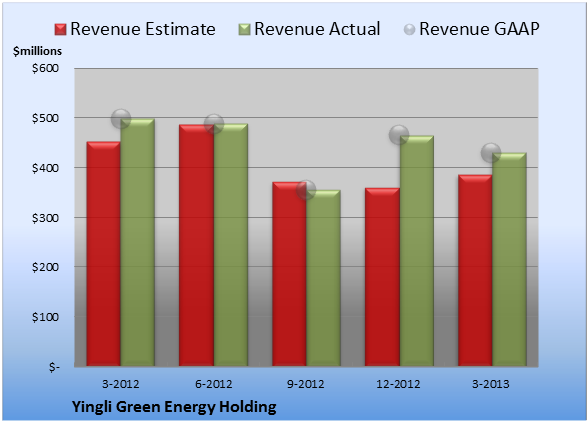Viewport: 588px width, 422px height.
Task: Click the 'Yingli Green Energy Holding' title
Action: click(x=174, y=407)
